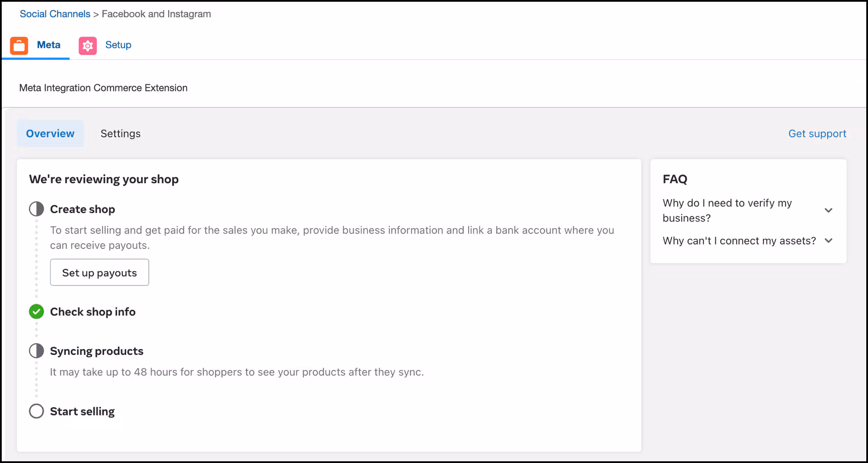The image size is (868, 463).
Task: Click the empty circle beside Start selling
Action: point(36,411)
